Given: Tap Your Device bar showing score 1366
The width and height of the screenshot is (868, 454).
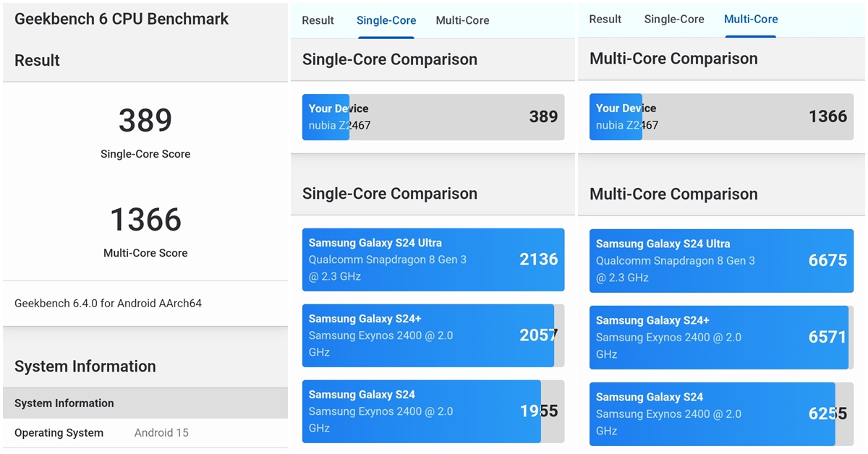Looking at the screenshot, I should tap(720, 117).
